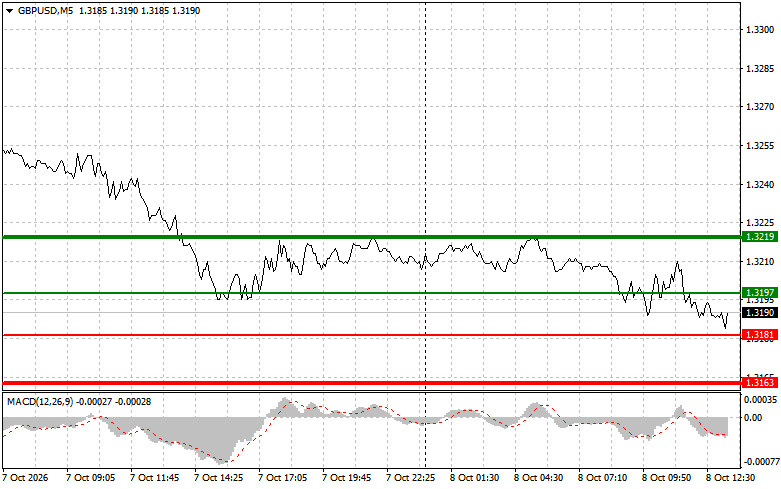Select the red 1.3163 price level label
781x489 pixels.
coord(760,382)
